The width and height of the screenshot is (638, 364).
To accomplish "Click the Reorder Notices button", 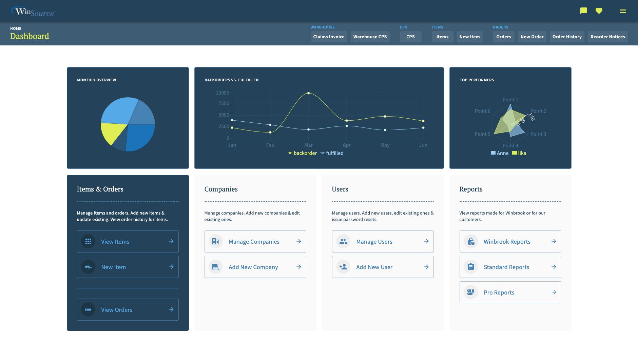I will (607, 37).
